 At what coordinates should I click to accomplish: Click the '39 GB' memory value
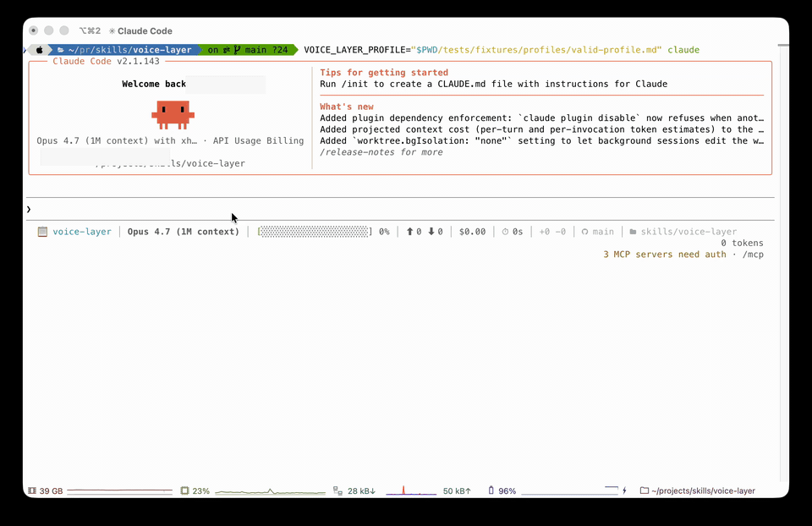51,490
